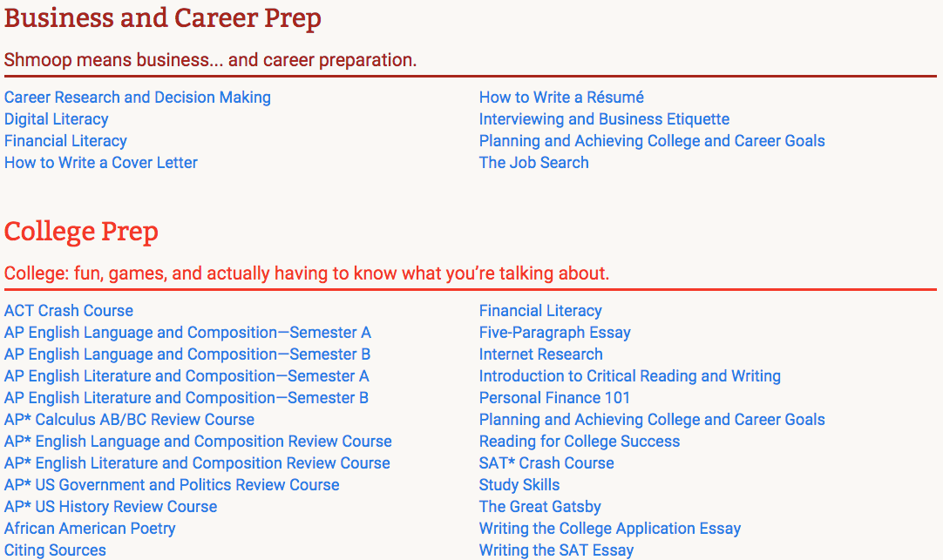This screenshot has width=943, height=560.
Task: Click the Citing Sources link
Action: pyautogui.click(x=55, y=550)
